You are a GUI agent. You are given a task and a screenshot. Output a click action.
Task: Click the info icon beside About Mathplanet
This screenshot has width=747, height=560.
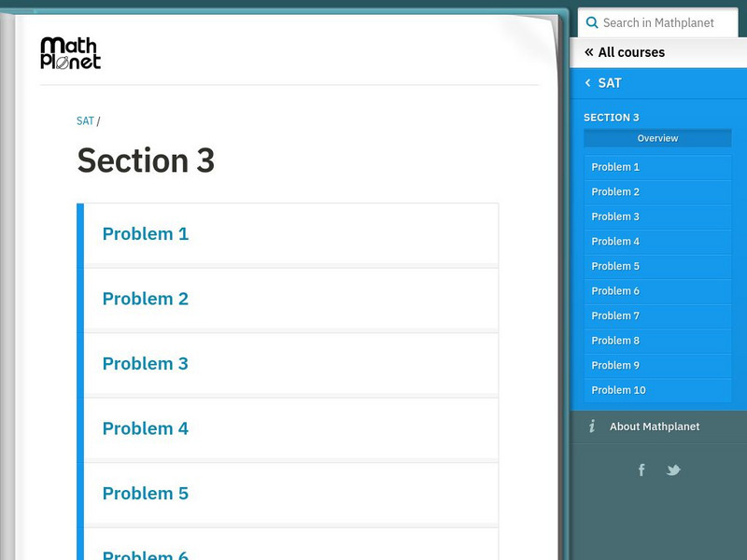[x=592, y=426]
